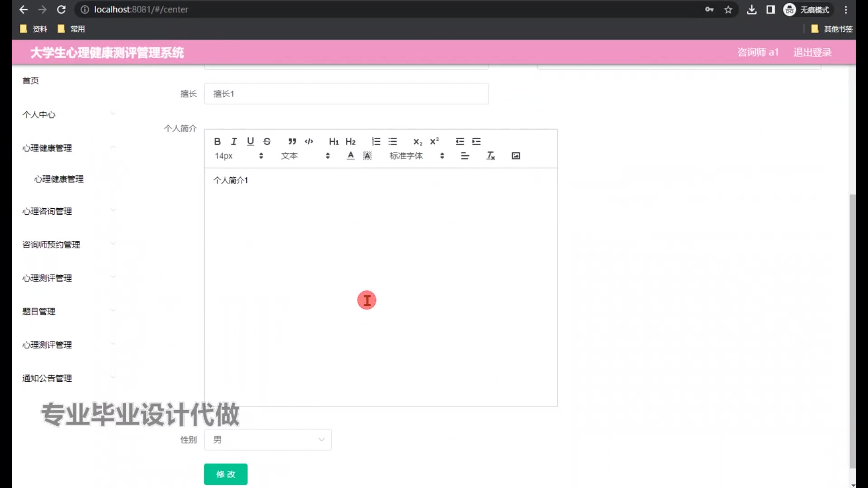The width and height of the screenshot is (868, 488).
Task: Open the 性别 gender select box
Action: [x=268, y=440]
